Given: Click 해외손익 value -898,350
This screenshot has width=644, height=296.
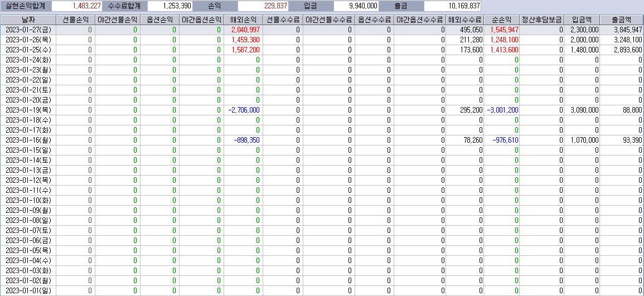Looking at the screenshot, I should pos(246,140).
